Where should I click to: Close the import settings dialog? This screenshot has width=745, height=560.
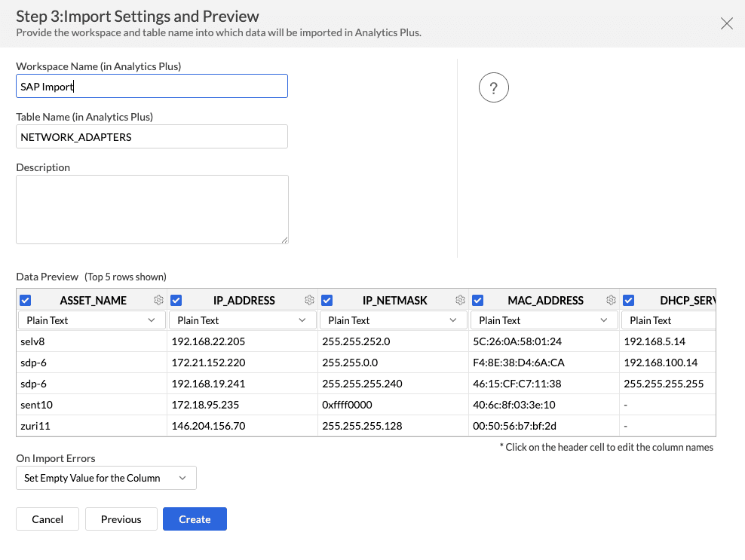(727, 23)
